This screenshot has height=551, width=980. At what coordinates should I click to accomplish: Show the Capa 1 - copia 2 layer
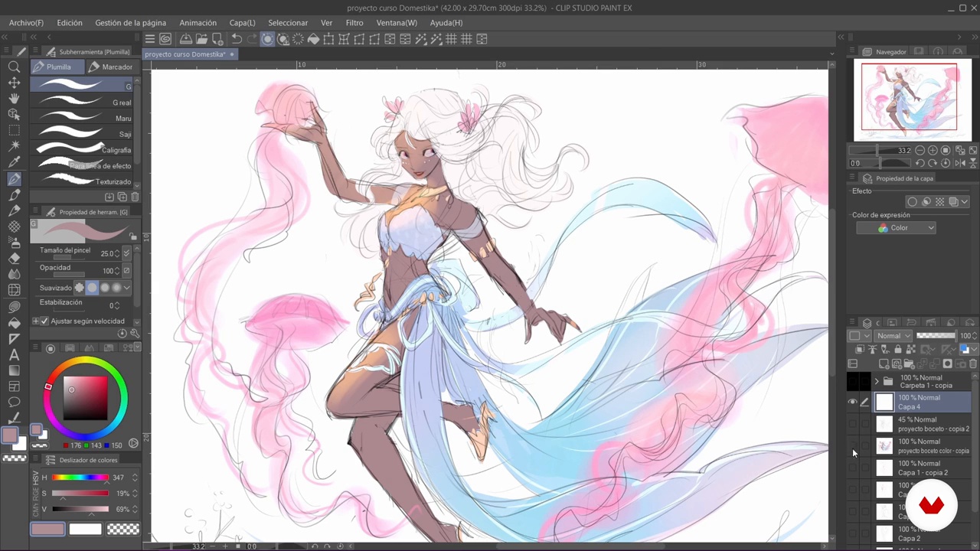[853, 468]
